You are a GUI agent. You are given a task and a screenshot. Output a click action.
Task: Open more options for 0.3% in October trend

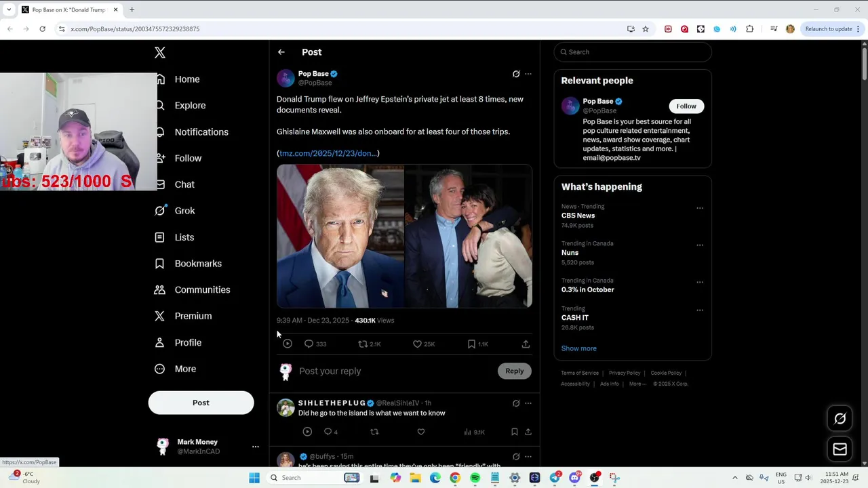coord(700,282)
